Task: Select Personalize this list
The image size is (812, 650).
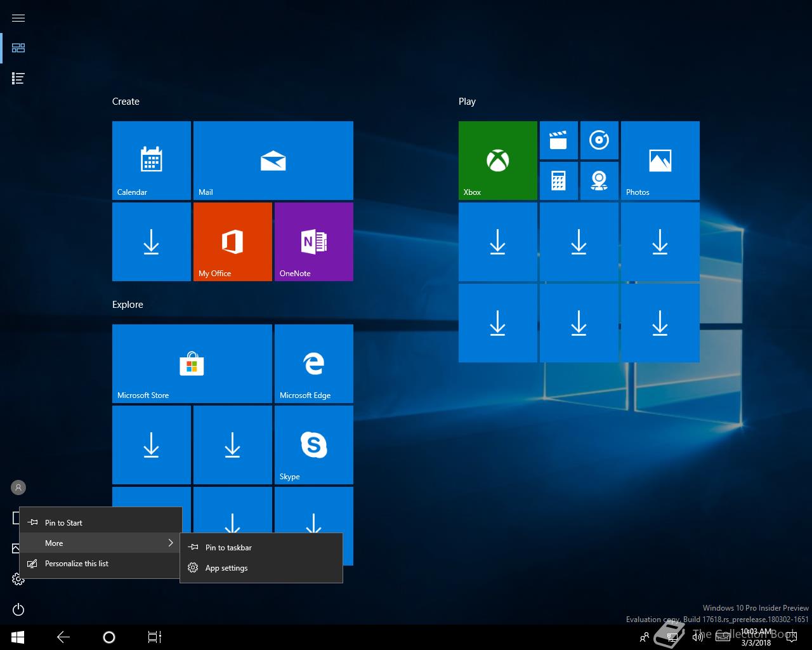Action: pyautogui.click(x=101, y=564)
